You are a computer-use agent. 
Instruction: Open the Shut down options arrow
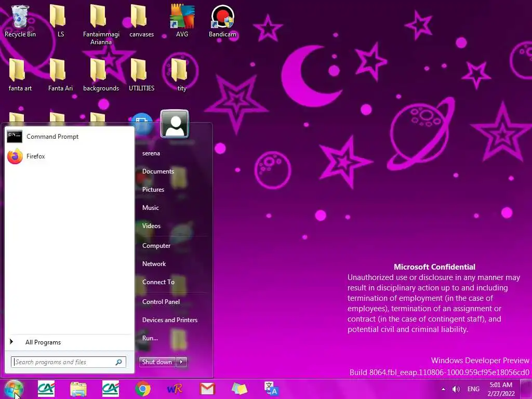[x=181, y=362]
